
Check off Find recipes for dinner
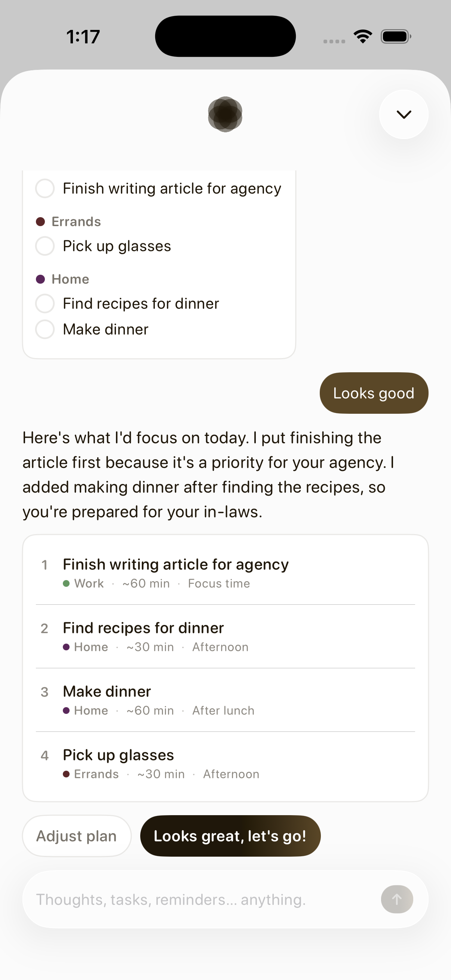point(45,303)
